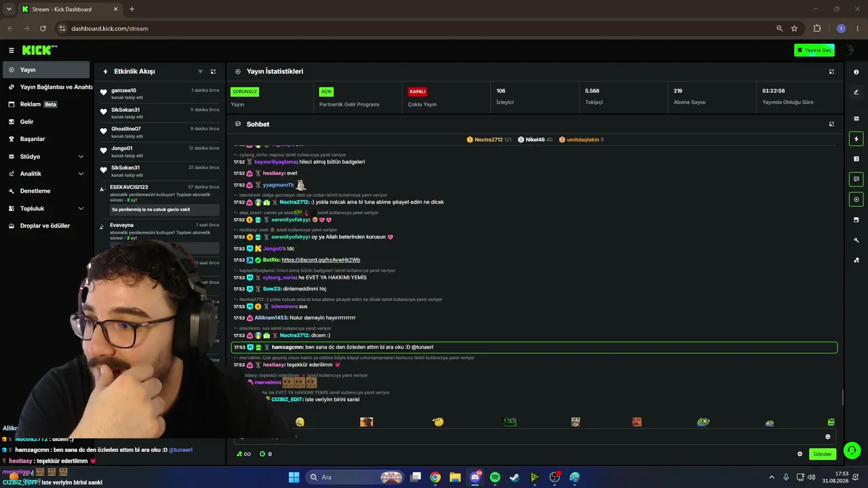868x488 pixels.
Task: Click umitdagtekin in the top gifters leaderboard
Action: (580, 140)
